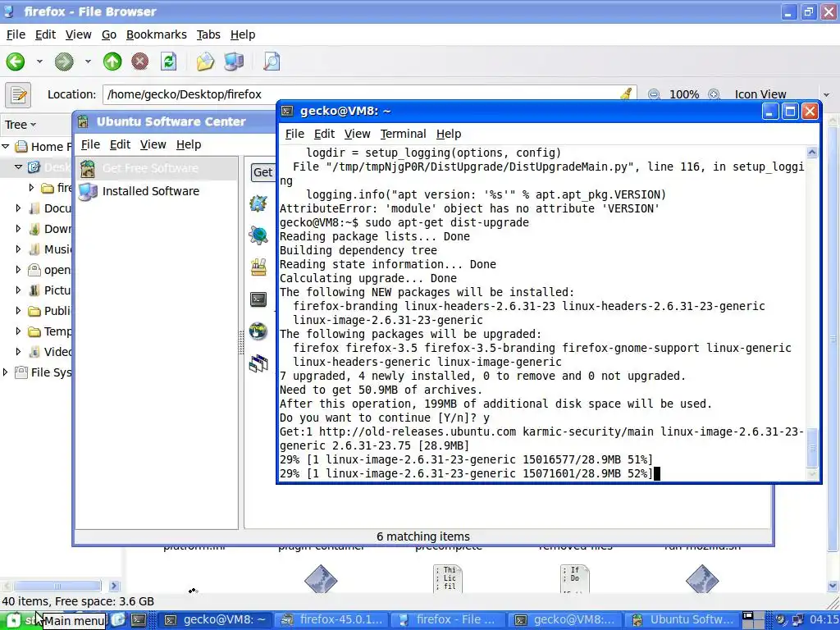Expand the File System tree node

point(6,372)
